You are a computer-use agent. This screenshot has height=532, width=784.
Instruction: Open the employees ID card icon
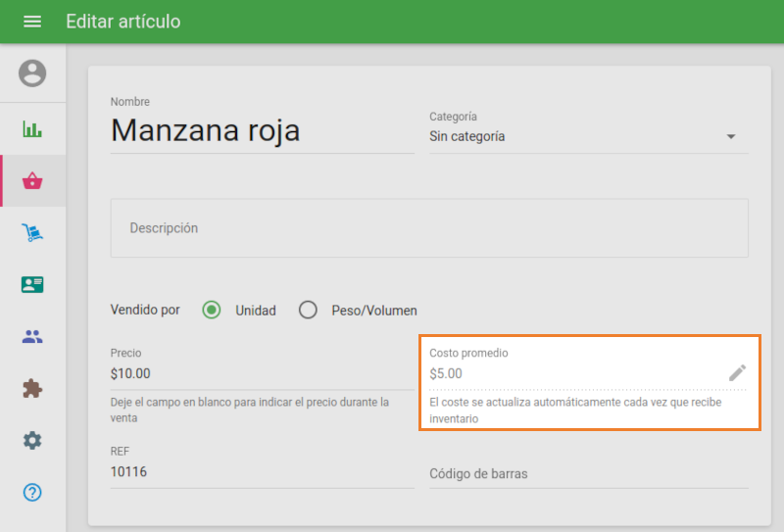click(x=32, y=285)
